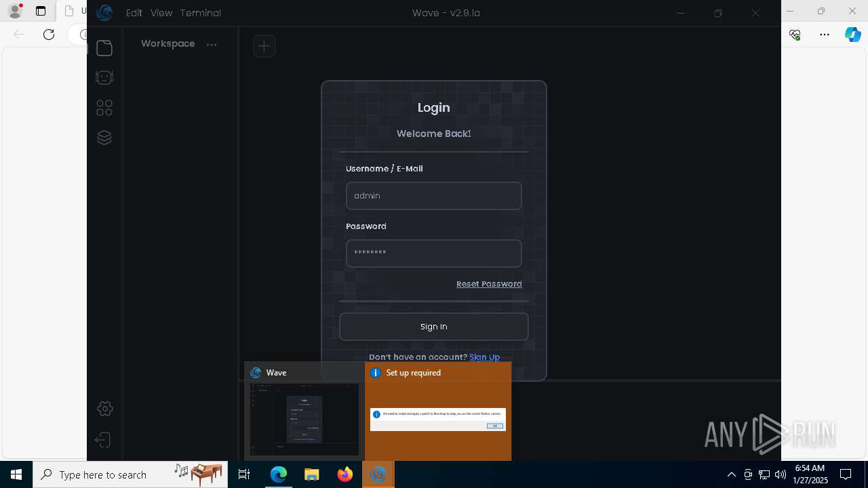Image resolution: width=868 pixels, height=488 pixels.
Task: Minimize the Wave window
Action: click(682, 13)
